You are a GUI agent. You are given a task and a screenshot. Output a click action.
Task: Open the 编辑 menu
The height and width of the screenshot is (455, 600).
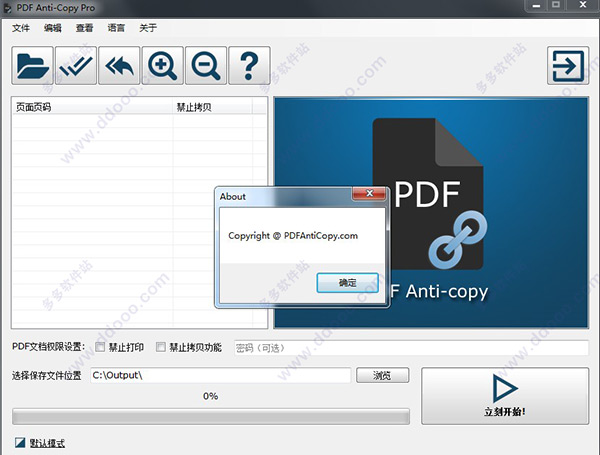[x=52, y=28]
